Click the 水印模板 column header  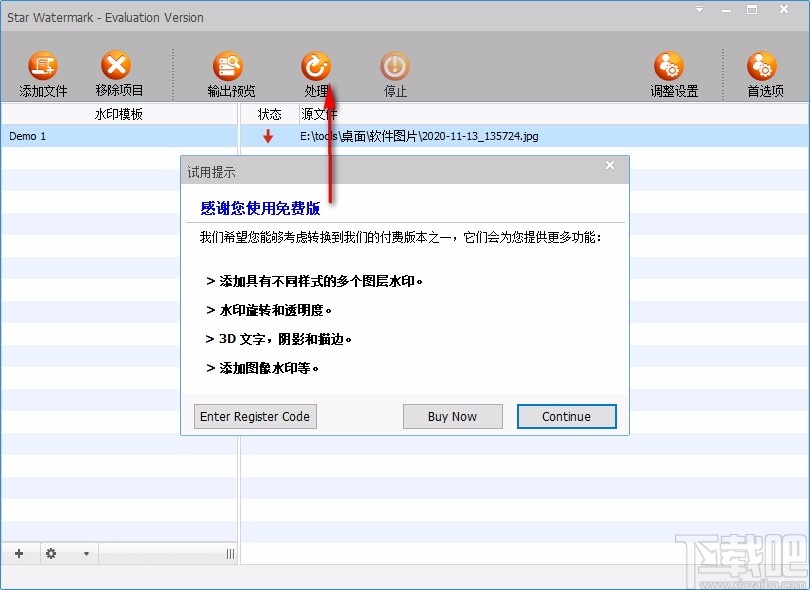[119, 114]
